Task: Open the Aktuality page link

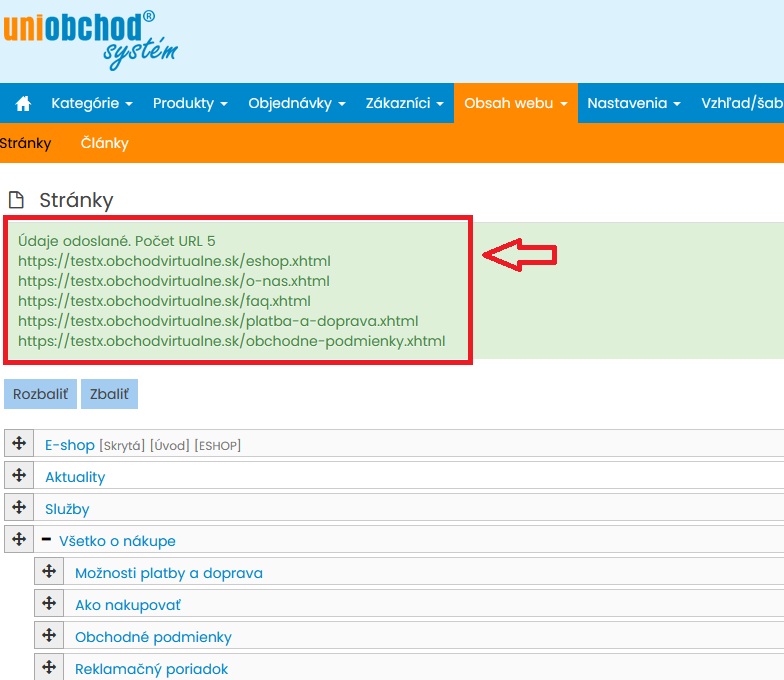Action: (x=75, y=477)
